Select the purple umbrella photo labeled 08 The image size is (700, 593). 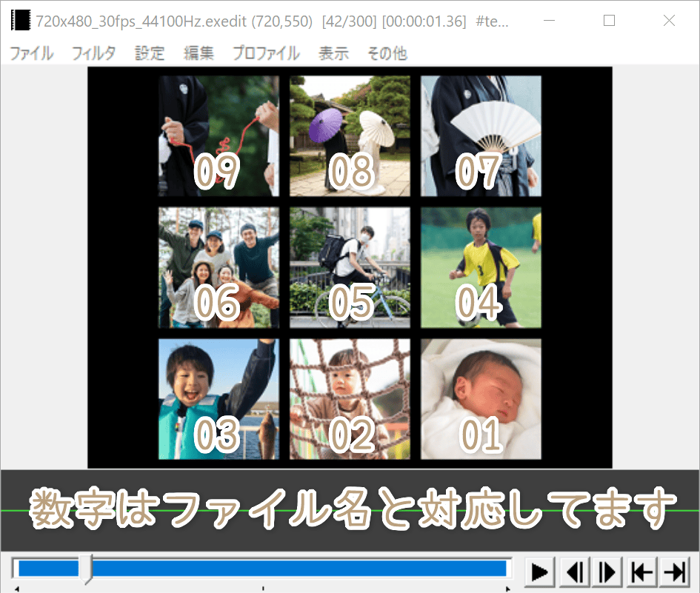(x=349, y=135)
